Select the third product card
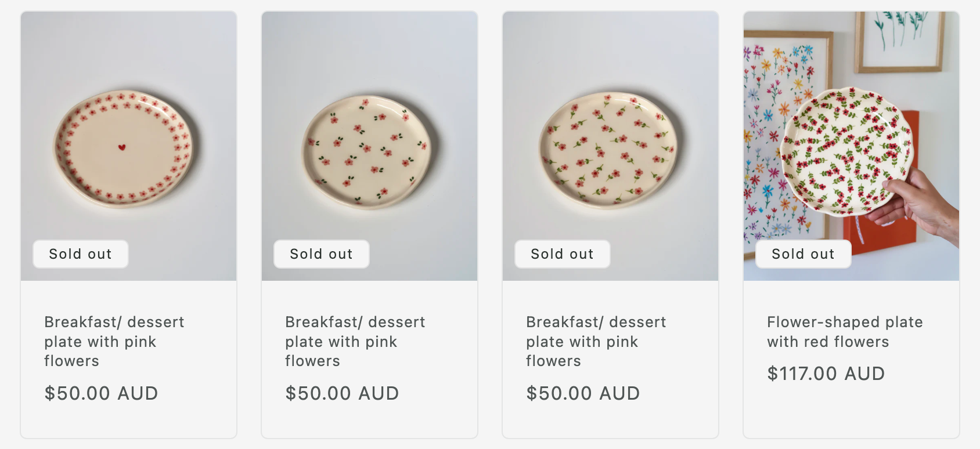 [x=610, y=223]
